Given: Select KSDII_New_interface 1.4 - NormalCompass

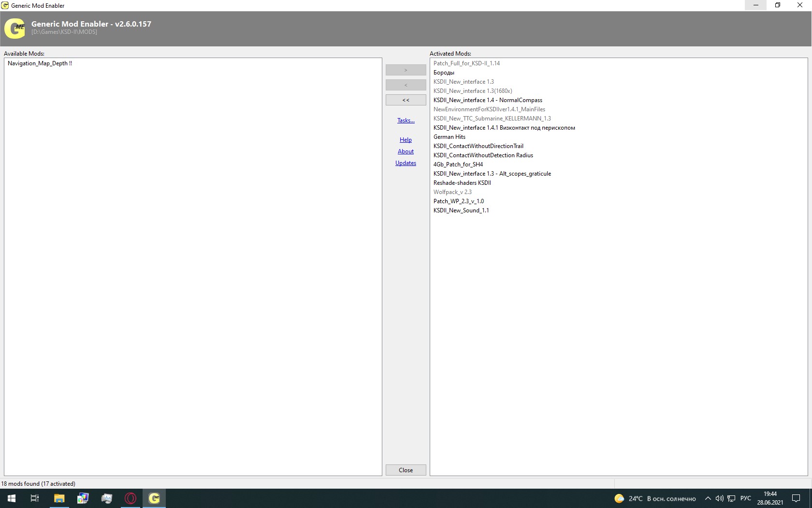Looking at the screenshot, I should 488,100.
